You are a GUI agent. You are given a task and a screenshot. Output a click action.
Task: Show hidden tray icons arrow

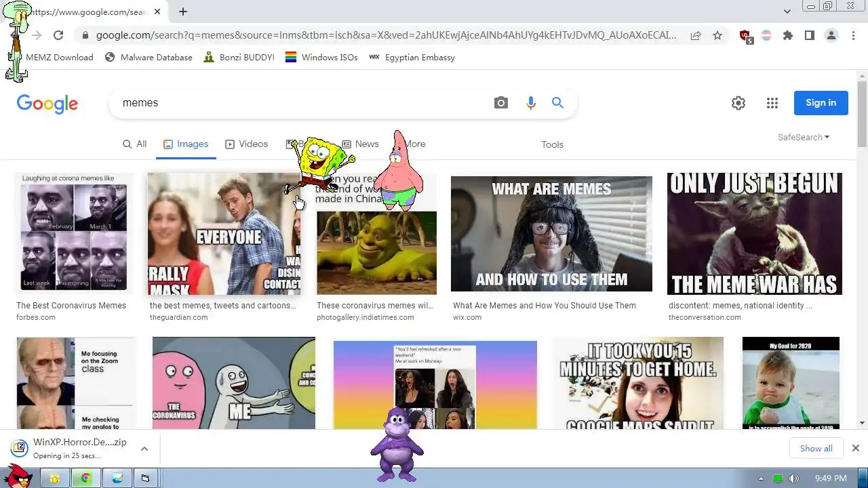tap(761, 479)
